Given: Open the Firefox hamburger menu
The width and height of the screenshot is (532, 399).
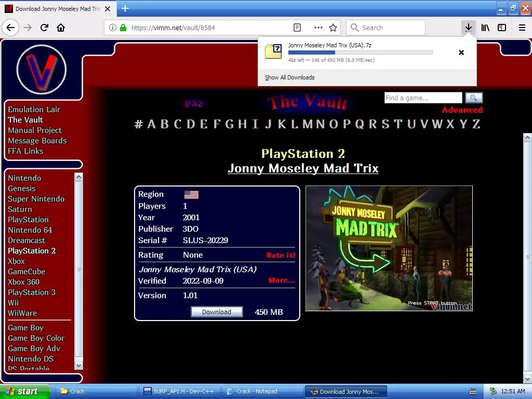Looking at the screenshot, I should [x=522, y=28].
